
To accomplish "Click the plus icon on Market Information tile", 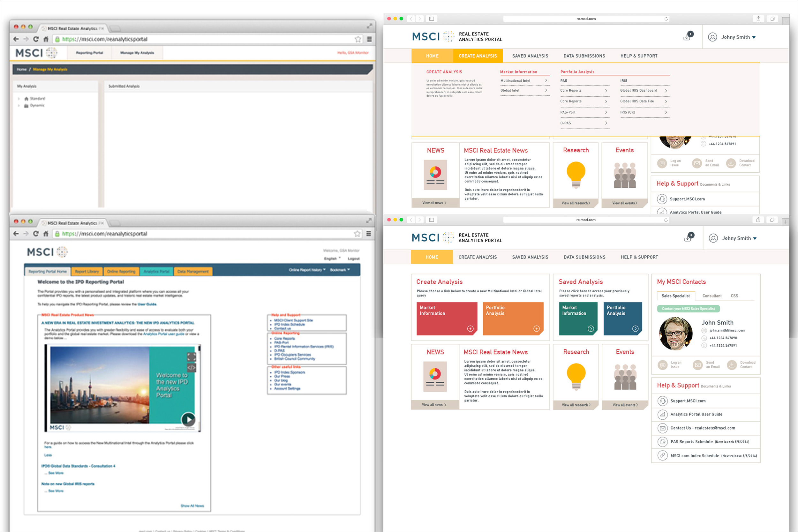I will [x=470, y=328].
